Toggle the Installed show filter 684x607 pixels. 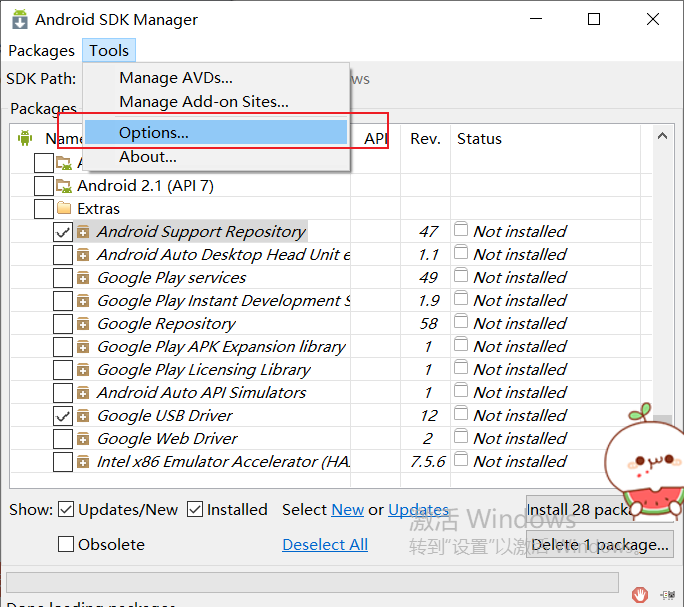[195, 509]
